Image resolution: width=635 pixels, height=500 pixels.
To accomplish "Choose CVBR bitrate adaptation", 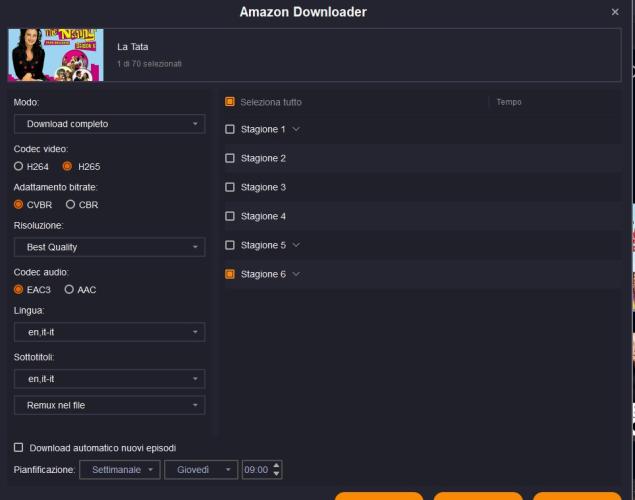I will [x=18, y=204].
